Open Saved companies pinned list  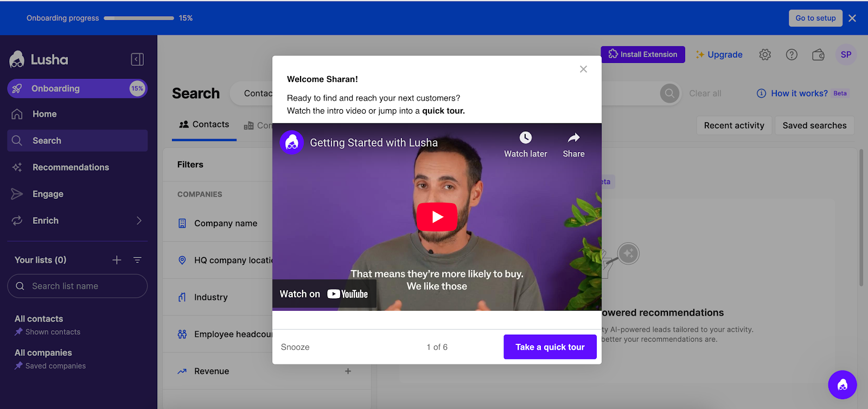point(50,366)
